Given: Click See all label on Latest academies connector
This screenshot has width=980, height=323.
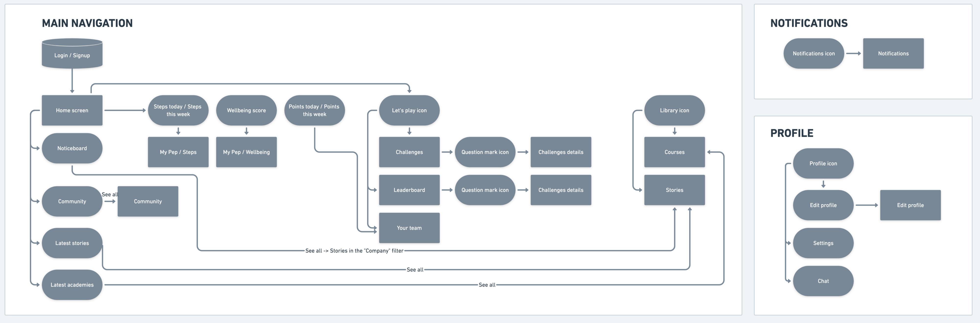Looking at the screenshot, I should 487,285.
